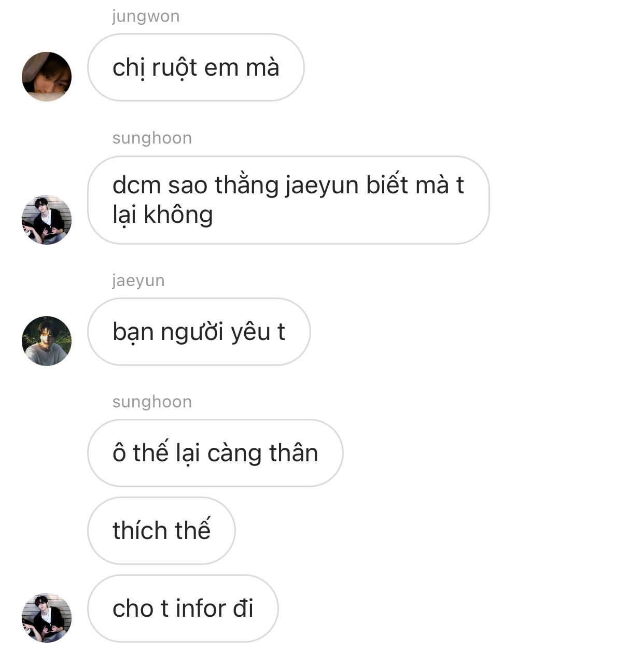Tap the two-line message starting with 'dcm sao thằng'
The image size is (644, 652).
pos(288,200)
